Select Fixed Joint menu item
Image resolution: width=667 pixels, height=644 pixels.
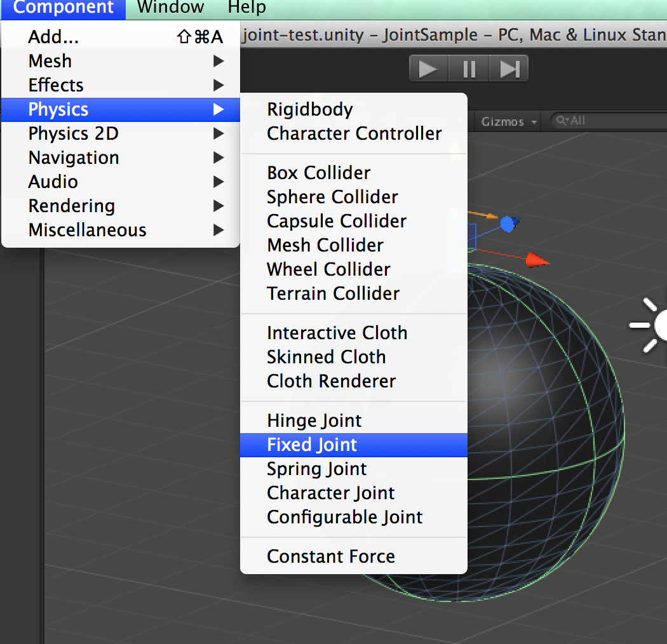coord(353,445)
